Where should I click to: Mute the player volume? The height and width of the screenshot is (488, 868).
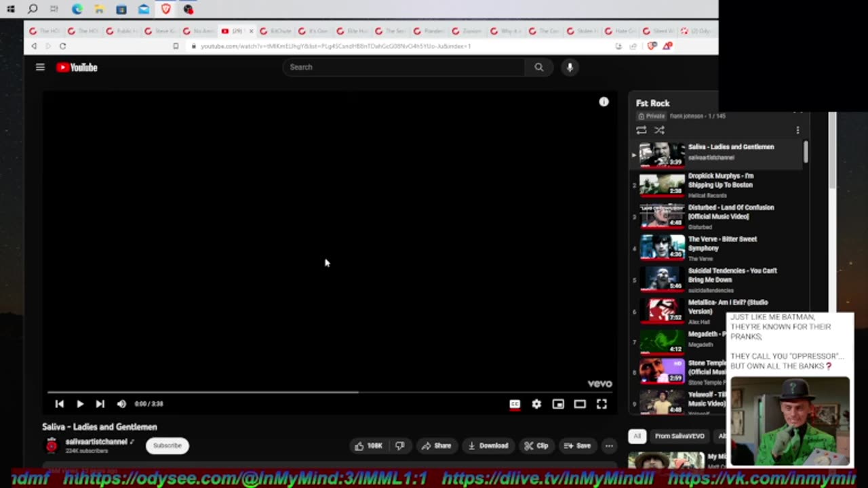tap(121, 404)
